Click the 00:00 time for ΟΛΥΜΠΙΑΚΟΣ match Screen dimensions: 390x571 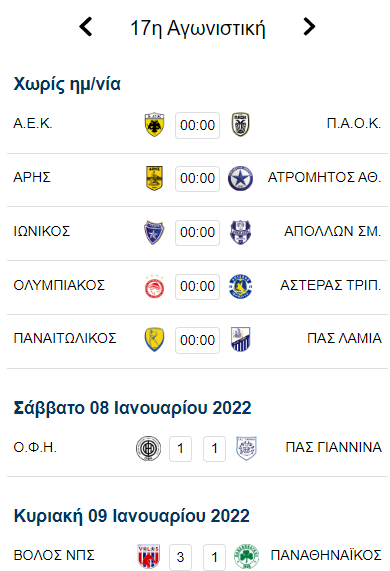click(x=197, y=287)
